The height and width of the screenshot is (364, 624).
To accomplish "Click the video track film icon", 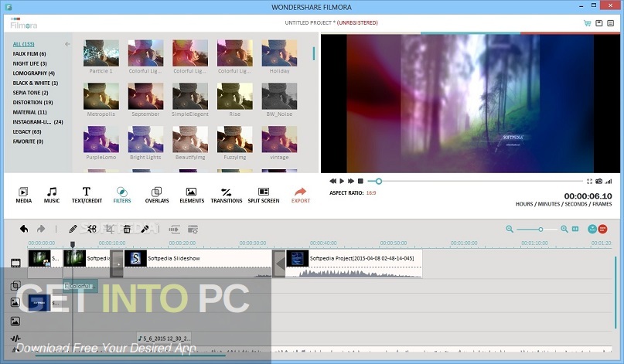I will (x=15, y=263).
